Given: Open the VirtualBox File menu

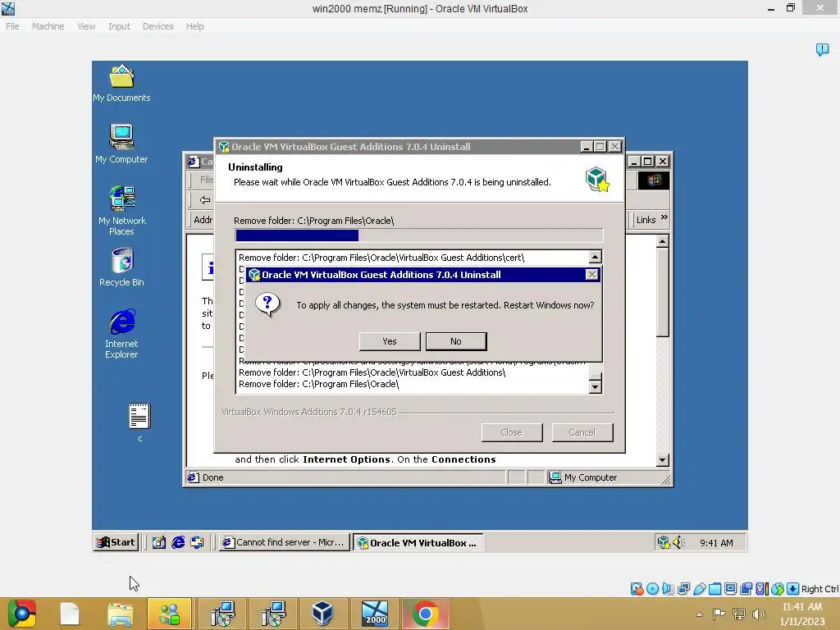Looking at the screenshot, I should tap(12, 26).
